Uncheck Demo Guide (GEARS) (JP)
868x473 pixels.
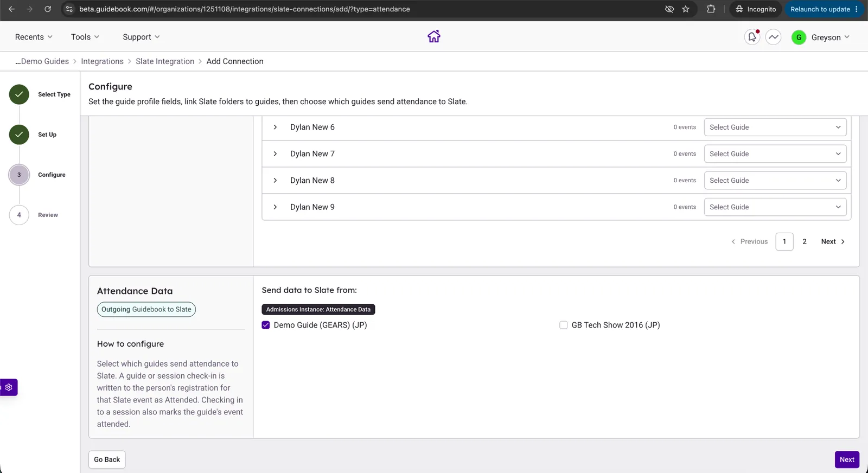[266, 325]
